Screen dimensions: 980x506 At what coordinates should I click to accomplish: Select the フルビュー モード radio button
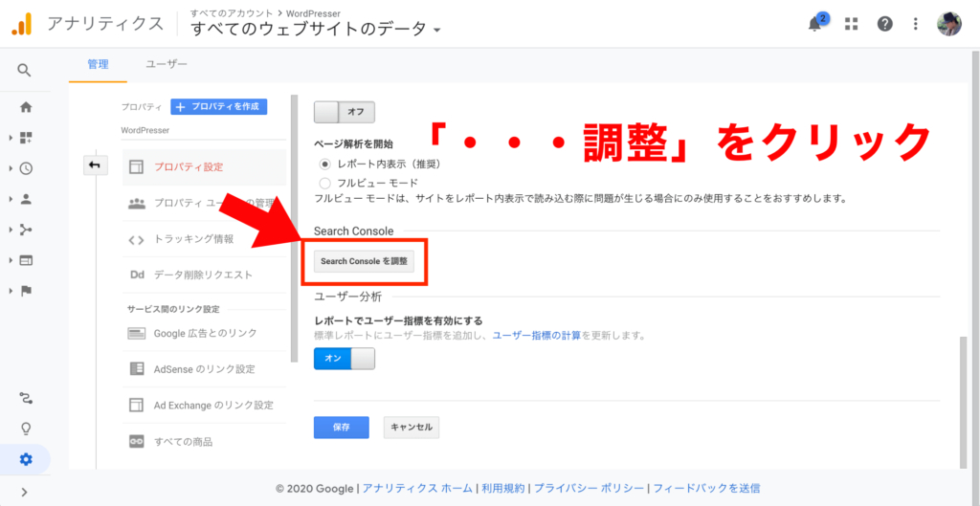[324, 182]
